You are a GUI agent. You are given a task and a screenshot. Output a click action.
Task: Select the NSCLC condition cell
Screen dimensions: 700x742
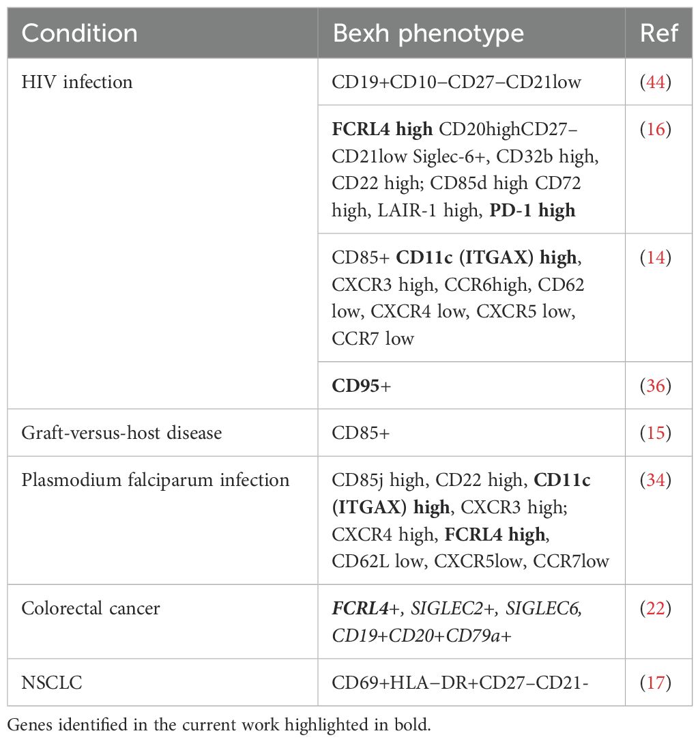pyautogui.click(x=50, y=683)
